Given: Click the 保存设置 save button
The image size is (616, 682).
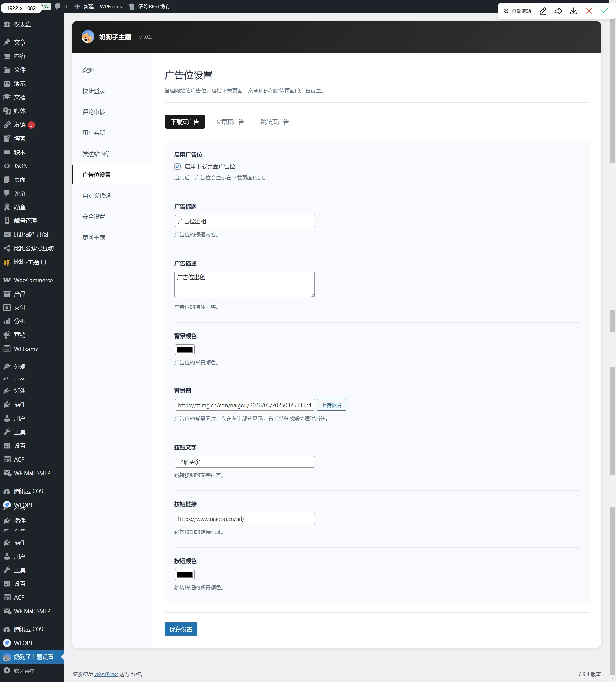Looking at the screenshot, I should point(181,629).
